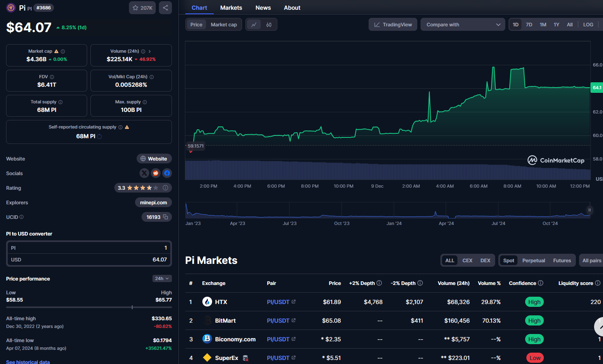Click the Website button
603x364 pixels.
pyautogui.click(x=154, y=158)
